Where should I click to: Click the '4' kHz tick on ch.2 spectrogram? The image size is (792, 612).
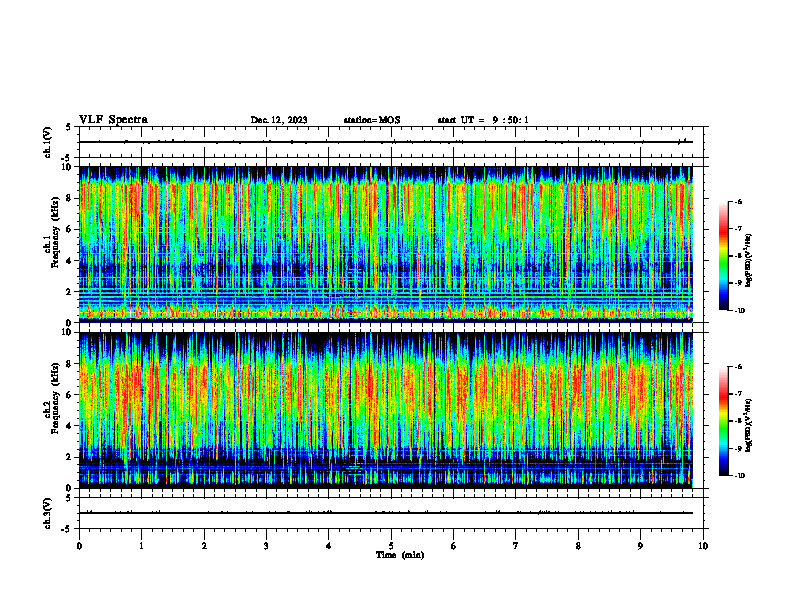click(70, 426)
